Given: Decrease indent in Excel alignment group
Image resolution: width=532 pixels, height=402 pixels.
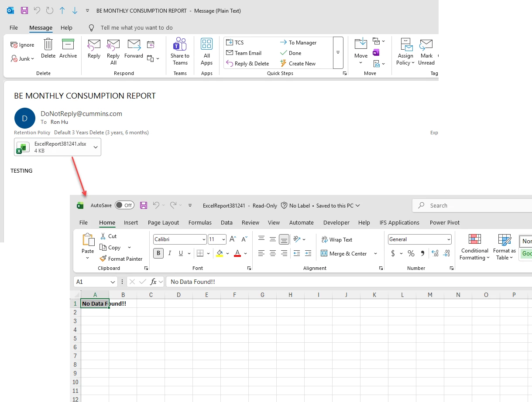Looking at the screenshot, I should 297,253.
